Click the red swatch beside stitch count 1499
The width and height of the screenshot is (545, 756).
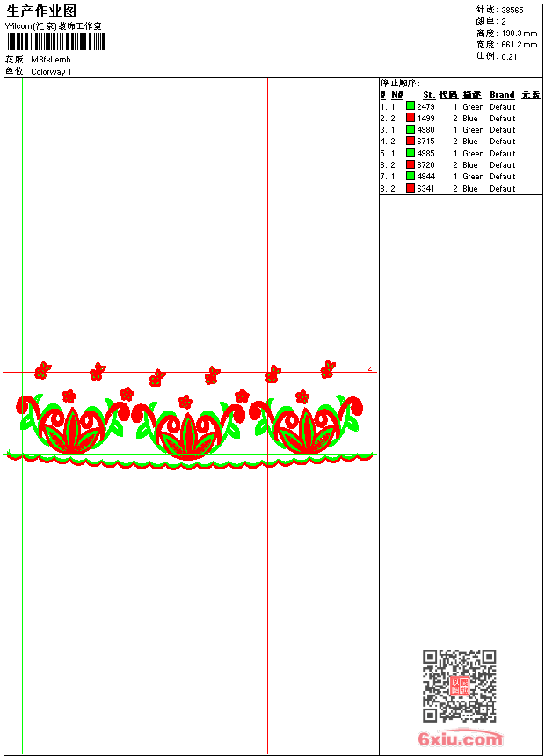(x=411, y=118)
